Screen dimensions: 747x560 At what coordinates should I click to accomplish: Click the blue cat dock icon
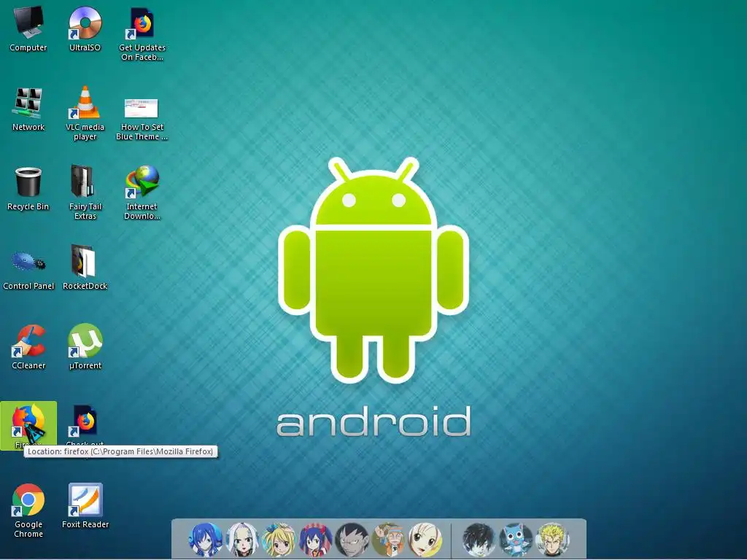click(x=516, y=540)
